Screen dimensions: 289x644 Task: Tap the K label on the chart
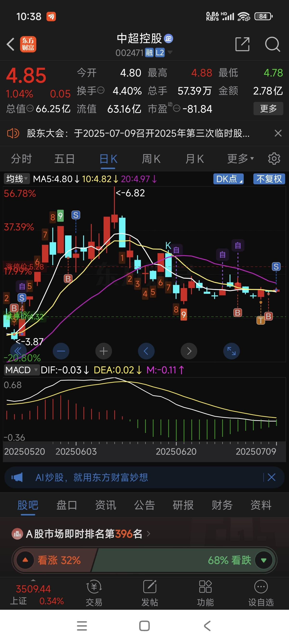tap(168, 246)
